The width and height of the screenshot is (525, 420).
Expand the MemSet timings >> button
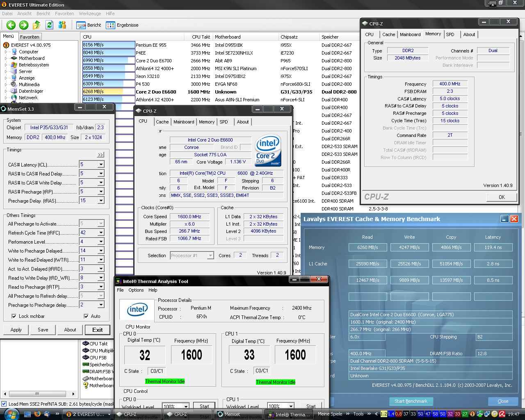pos(100,155)
